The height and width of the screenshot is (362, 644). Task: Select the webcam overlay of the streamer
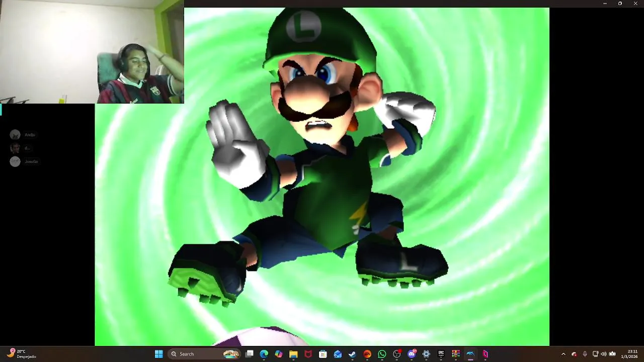[x=92, y=52]
